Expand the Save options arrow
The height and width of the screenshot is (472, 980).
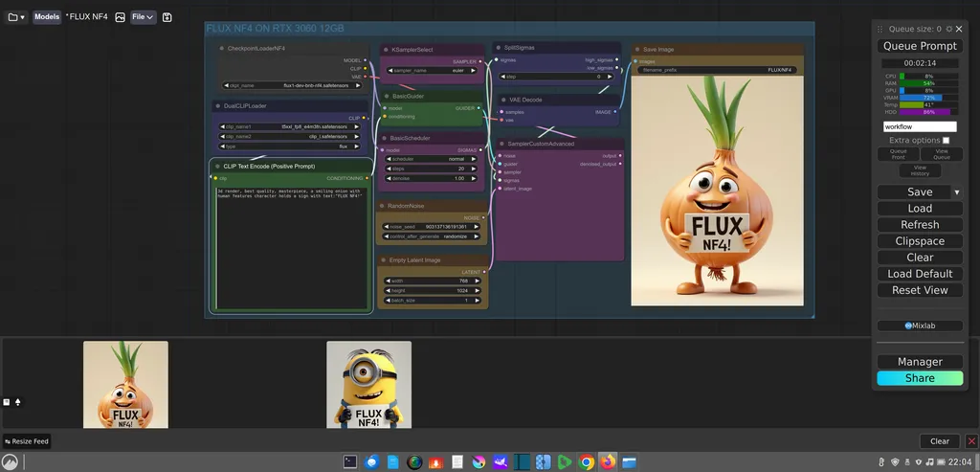tap(956, 191)
